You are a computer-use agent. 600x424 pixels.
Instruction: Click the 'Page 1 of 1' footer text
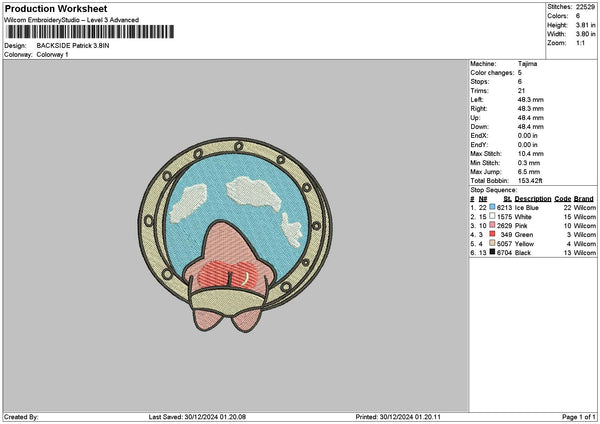(x=579, y=417)
